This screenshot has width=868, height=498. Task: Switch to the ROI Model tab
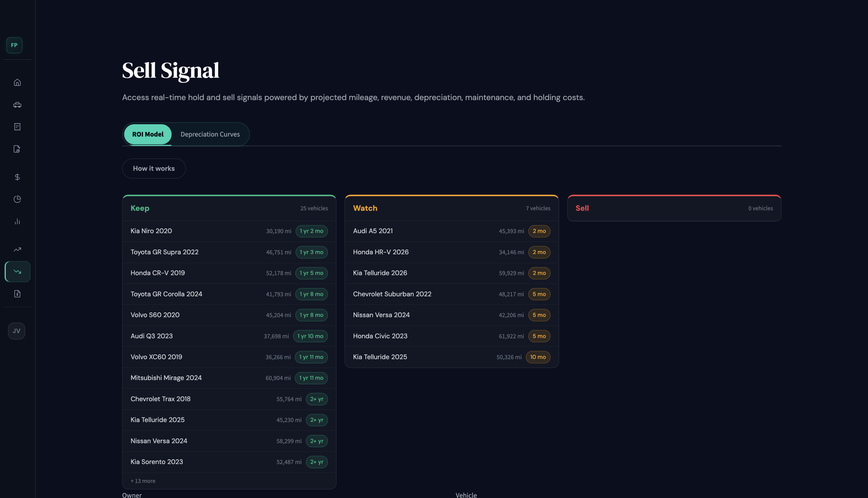pyautogui.click(x=148, y=134)
